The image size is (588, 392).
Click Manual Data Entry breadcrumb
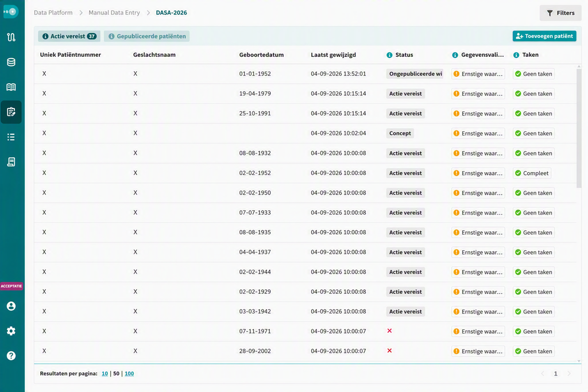114,13
